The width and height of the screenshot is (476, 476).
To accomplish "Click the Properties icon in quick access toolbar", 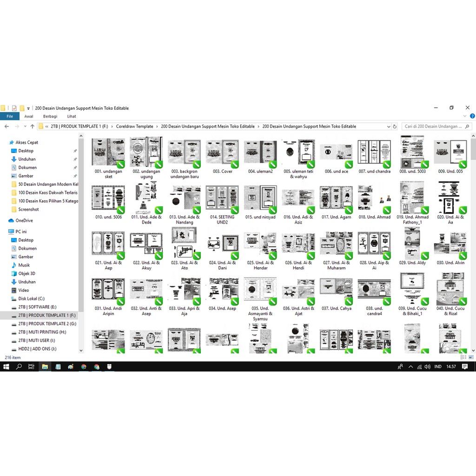I will coord(14,108).
